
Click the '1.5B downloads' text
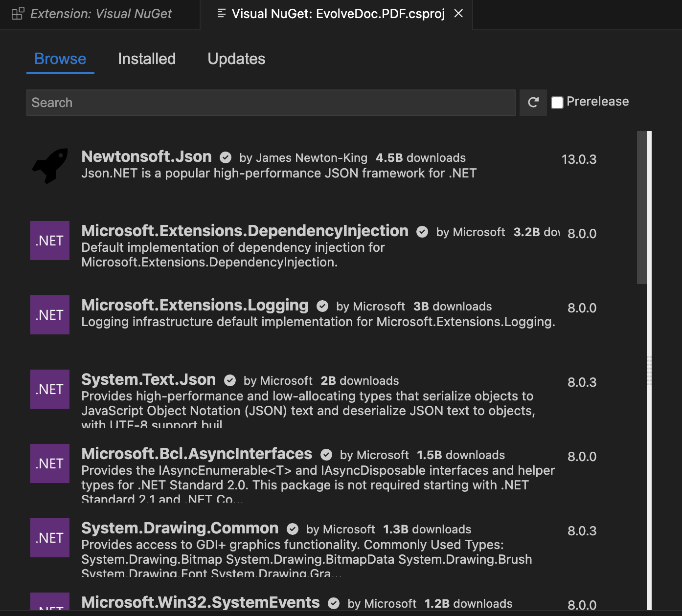[x=461, y=455]
